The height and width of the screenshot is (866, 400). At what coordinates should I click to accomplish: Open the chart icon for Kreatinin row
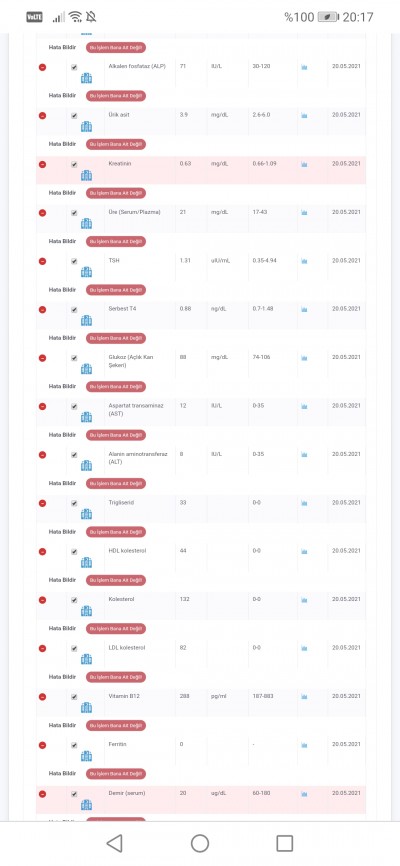coord(304,165)
